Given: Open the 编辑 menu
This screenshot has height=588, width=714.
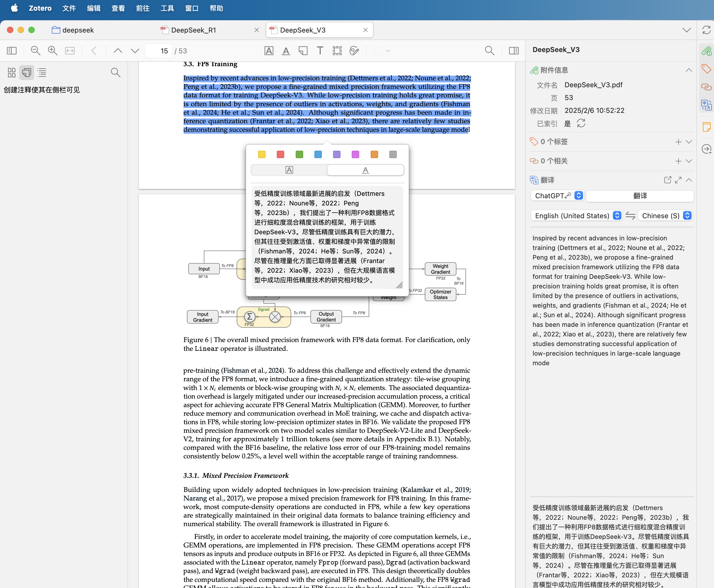Looking at the screenshot, I should click(94, 8).
